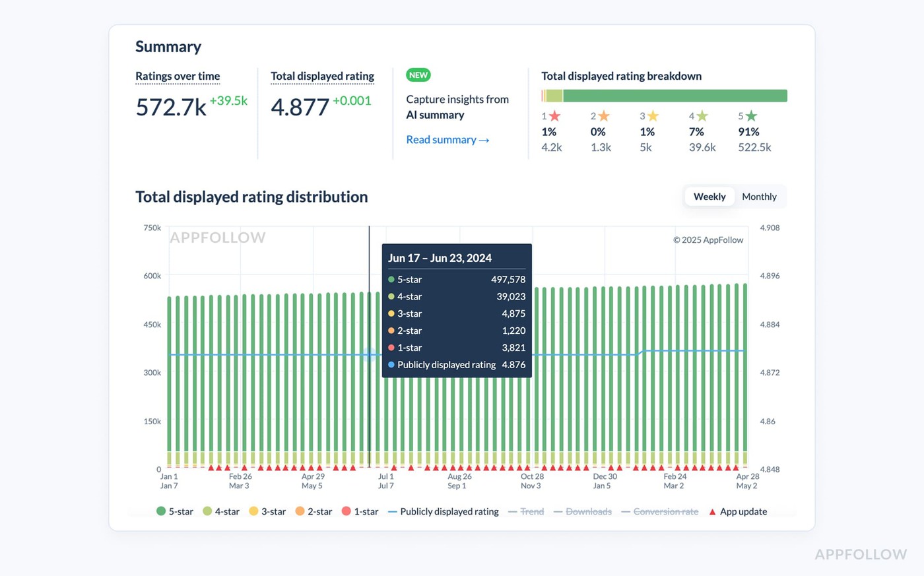
Task: Open the Read summary link
Action: pyautogui.click(x=447, y=140)
